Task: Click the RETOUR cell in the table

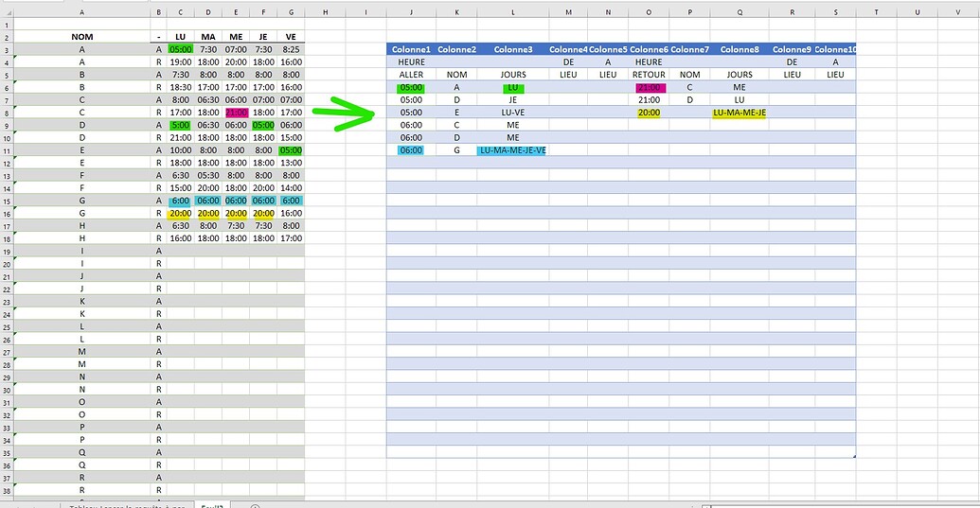Action: [649, 74]
